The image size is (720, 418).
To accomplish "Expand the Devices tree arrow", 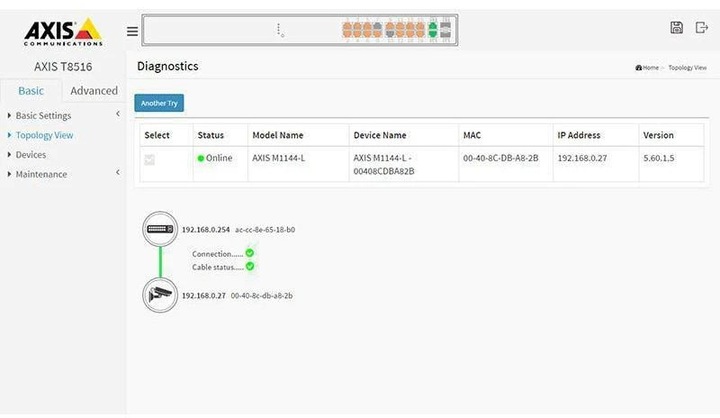I will [x=9, y=155].
